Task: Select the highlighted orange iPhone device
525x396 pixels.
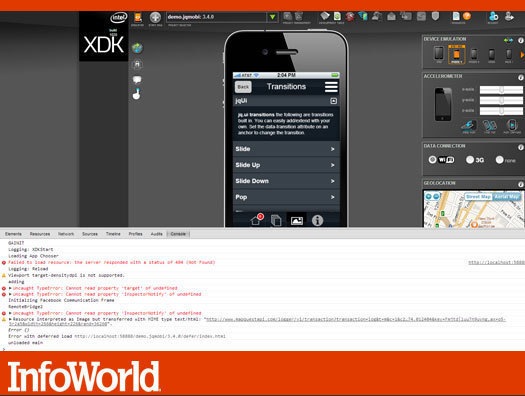Action: 457,55
